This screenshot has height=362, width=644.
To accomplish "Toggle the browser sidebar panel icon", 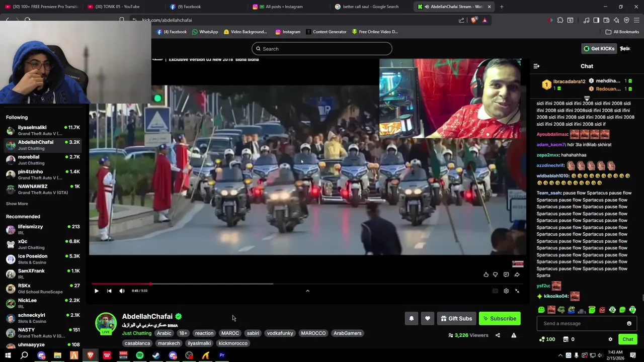I will (596, 20).
